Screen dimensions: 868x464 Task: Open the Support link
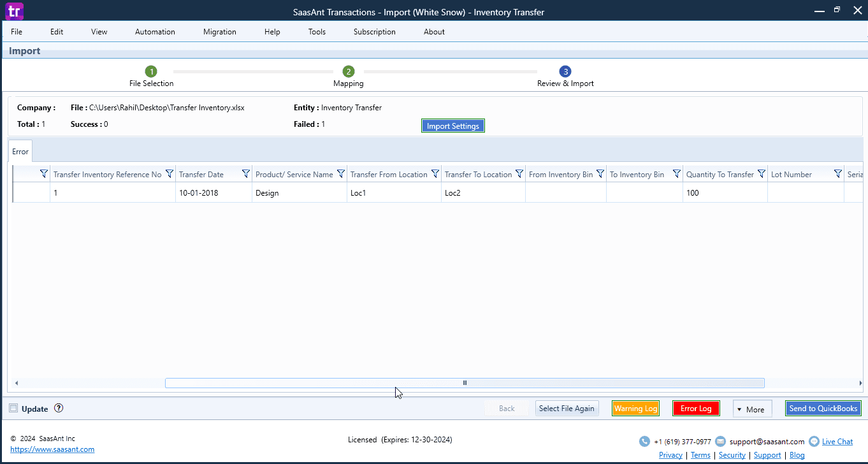tap(767, 455)
